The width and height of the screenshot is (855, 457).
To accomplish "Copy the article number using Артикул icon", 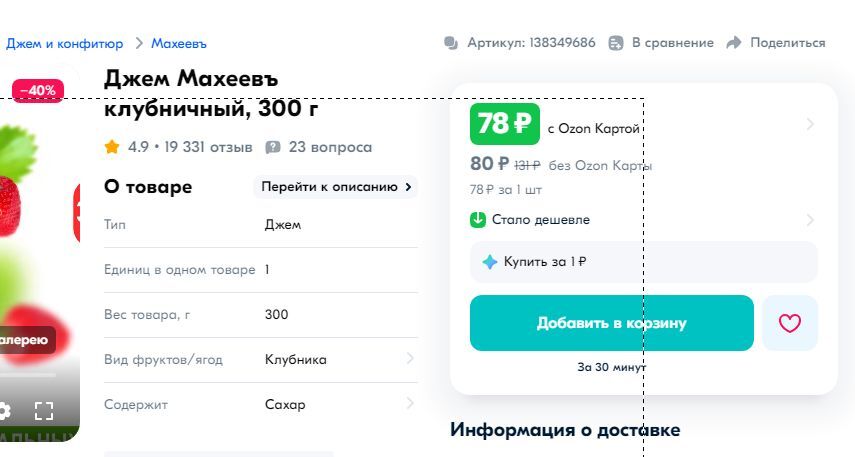I will tap(451, 43).
